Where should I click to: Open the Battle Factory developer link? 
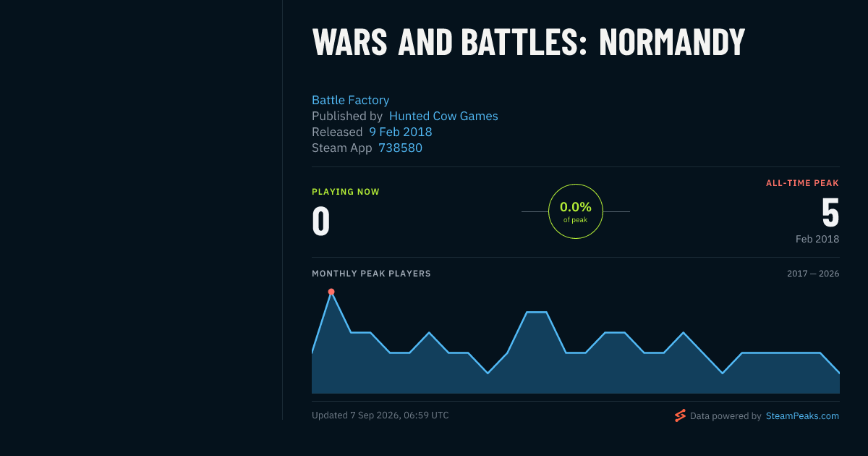[x=350, y=100]
